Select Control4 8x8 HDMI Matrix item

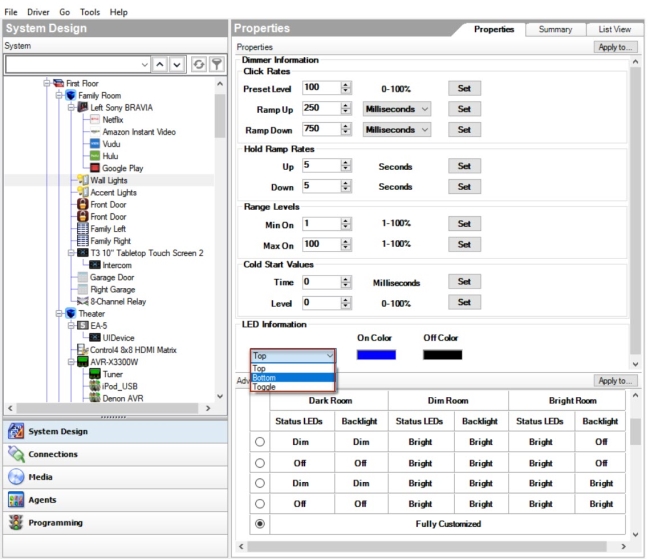(x=133, y=350)
